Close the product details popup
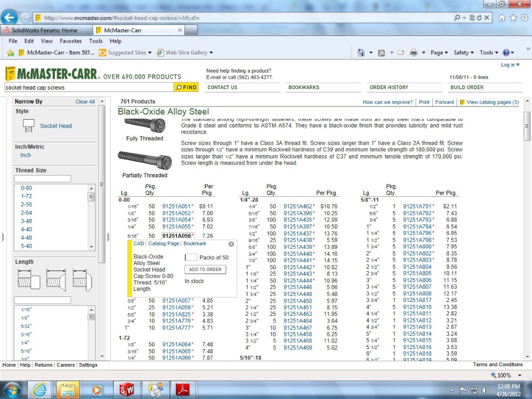Screen dimensions: 532x399 232,244
